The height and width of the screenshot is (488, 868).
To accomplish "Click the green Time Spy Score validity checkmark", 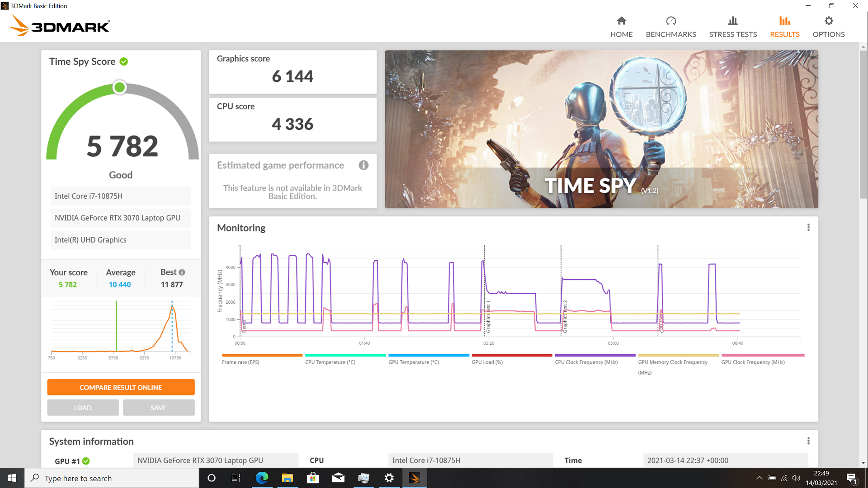I will (x=123, y=61).
